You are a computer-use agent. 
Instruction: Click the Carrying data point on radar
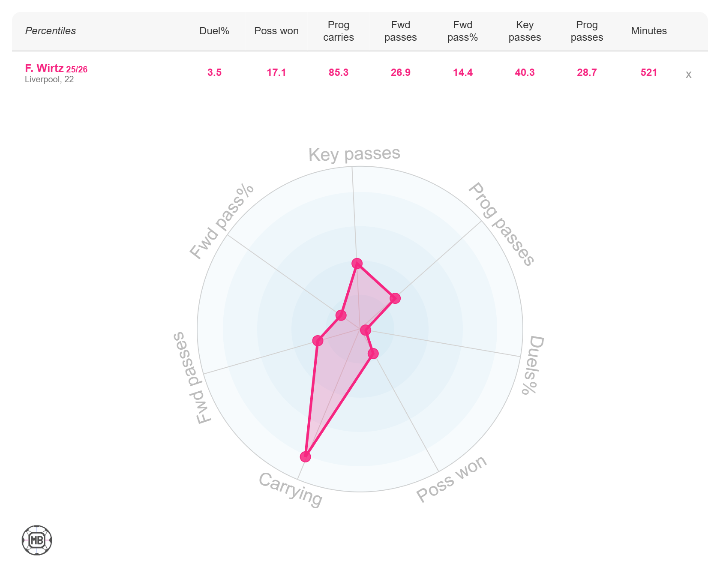305,456
